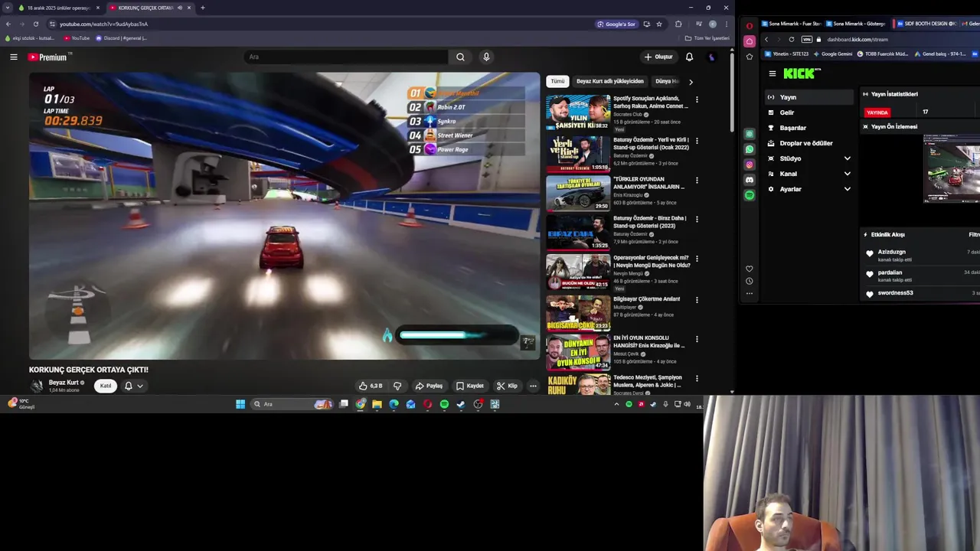Open Google Gemini bookmark in Opera
The width and height of the screenshot is (980, 551).
pyautogui.click(x=832, y=54)
